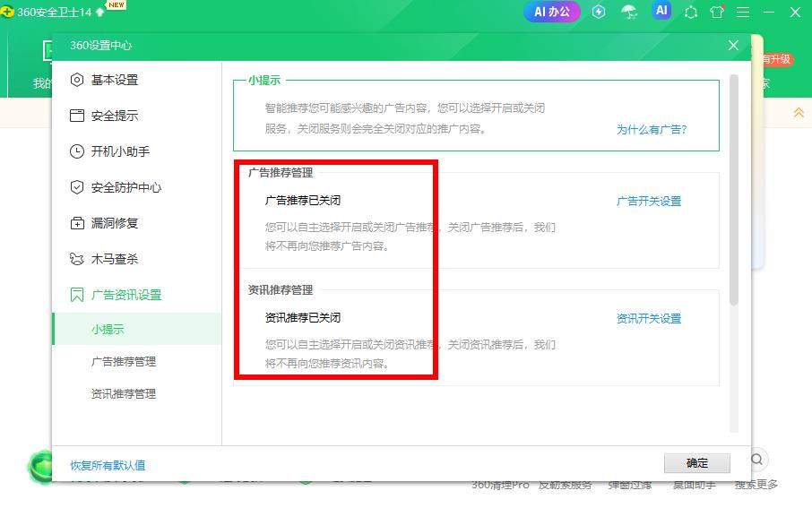
Task: Click the settings panel vertical scrollbar
Action: click(x=734, y=190)
